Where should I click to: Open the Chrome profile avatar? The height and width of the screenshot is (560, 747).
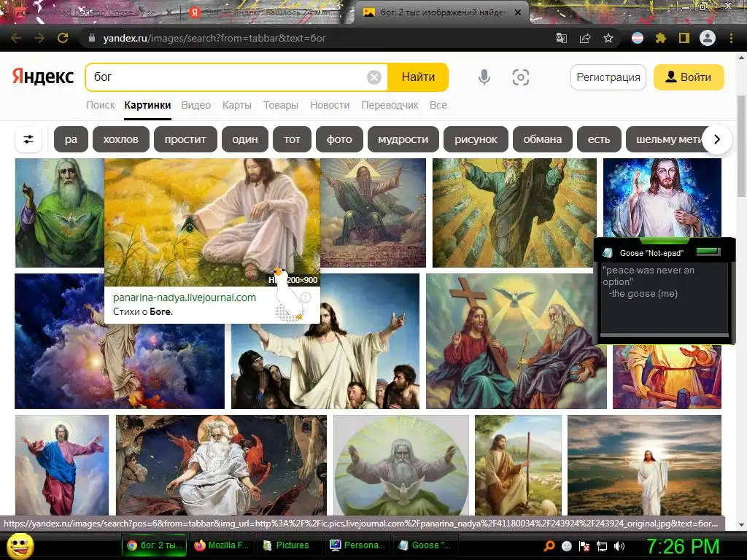coord(708,38)
